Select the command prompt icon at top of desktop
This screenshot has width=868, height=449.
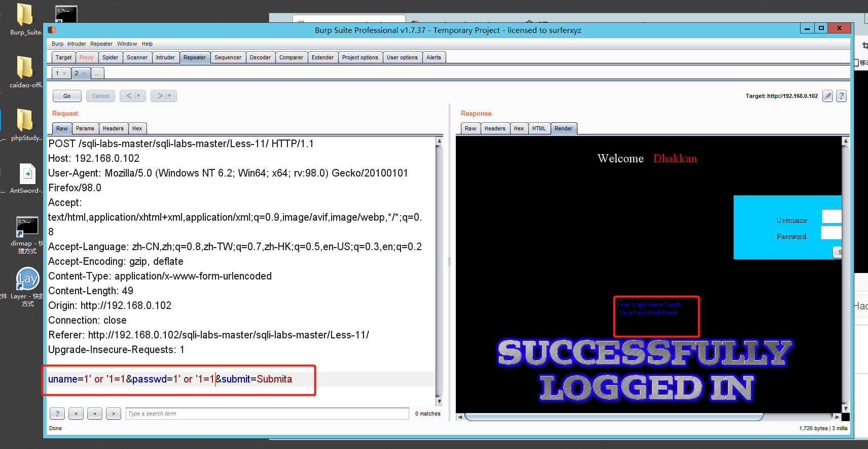click(x=66, y=14)
